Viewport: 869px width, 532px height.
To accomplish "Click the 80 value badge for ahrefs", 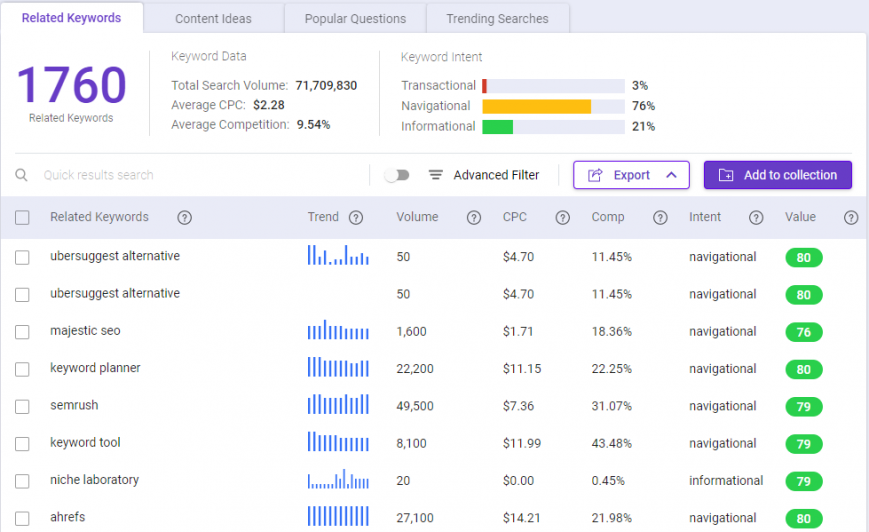I will (804, 519).
